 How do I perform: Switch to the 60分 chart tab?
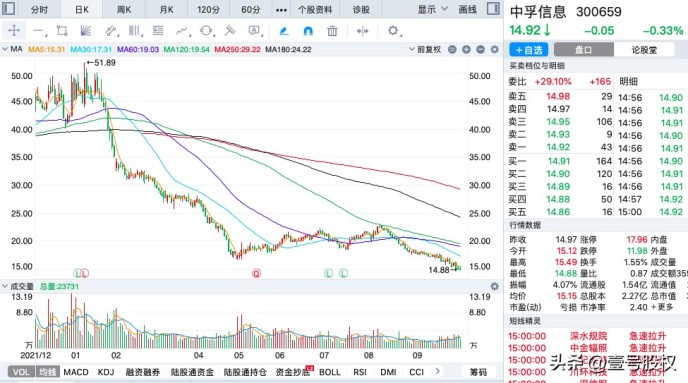[x=251, y=9]
